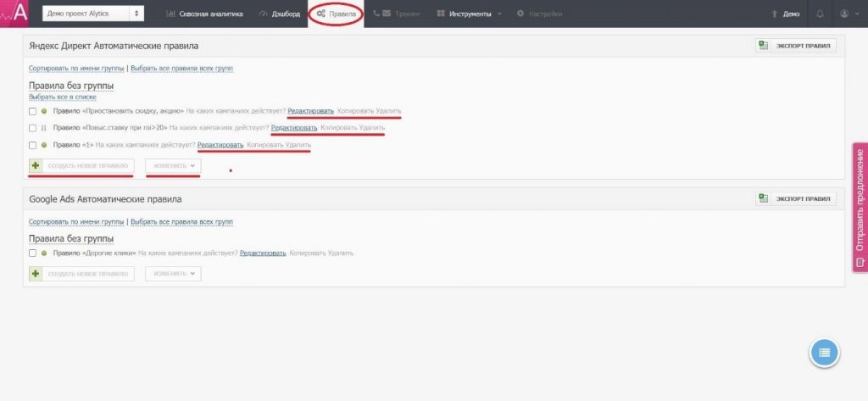The image size is (868, 401).
Task: Export rules in Яндекс Директ section
Action: click(796, 46)
